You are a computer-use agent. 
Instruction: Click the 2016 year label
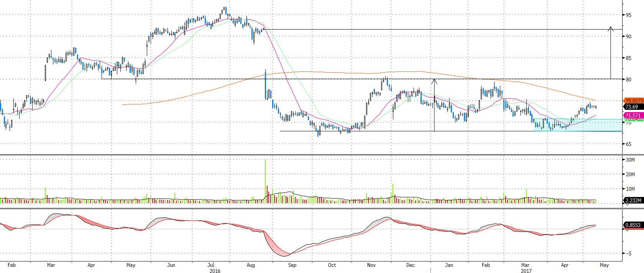pyautogui.click(x=215, y=271)
